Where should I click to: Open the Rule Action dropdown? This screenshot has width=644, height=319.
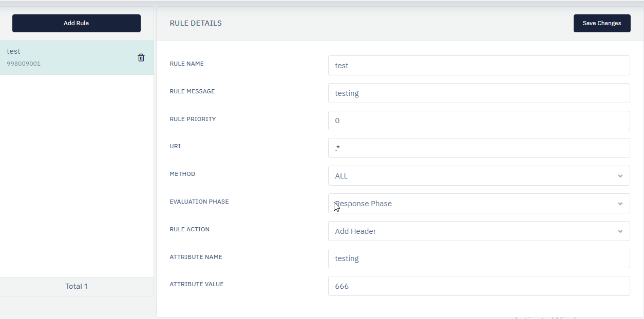coord(479,231)
